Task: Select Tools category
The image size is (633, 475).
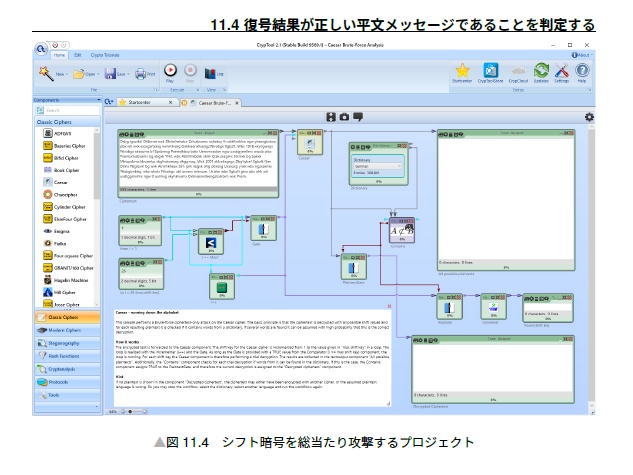Action: (x=67, y=395)
